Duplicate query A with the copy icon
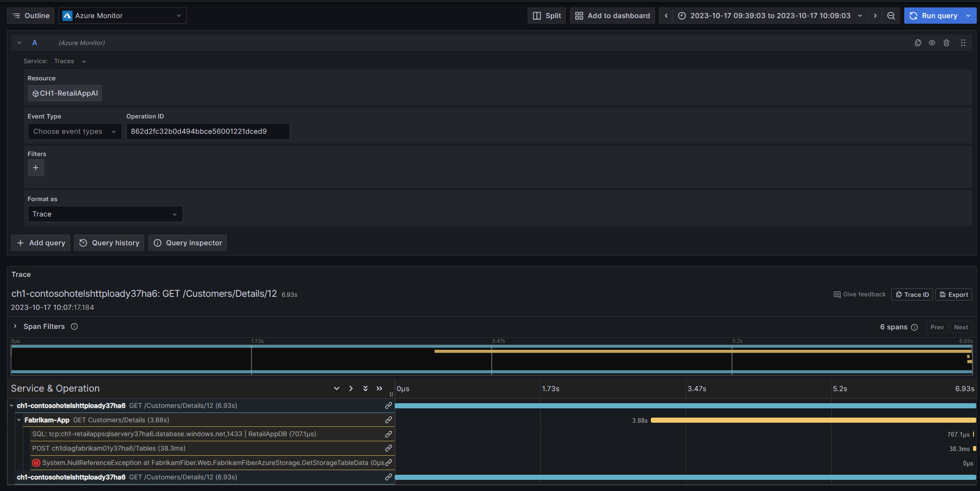The image size is (980, 491). pyautogui.click(x=918, y=43)
